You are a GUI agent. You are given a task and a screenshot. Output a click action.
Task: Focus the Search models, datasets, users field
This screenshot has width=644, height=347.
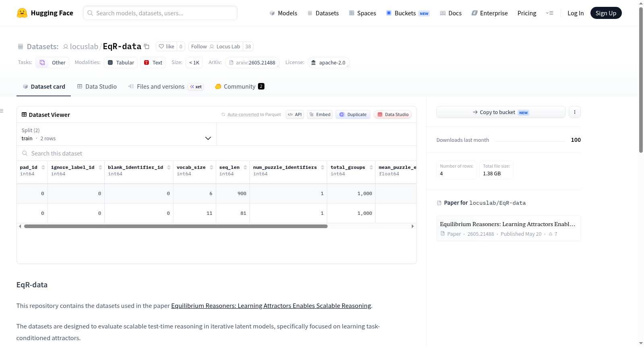tap(160, 13)
